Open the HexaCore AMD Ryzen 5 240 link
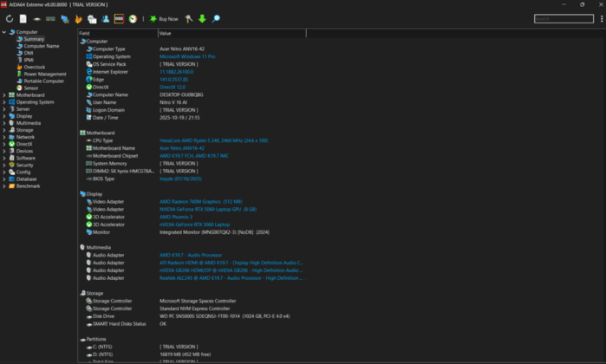The height and width of the screenshot is (364, 606). [x=214, y=140]
